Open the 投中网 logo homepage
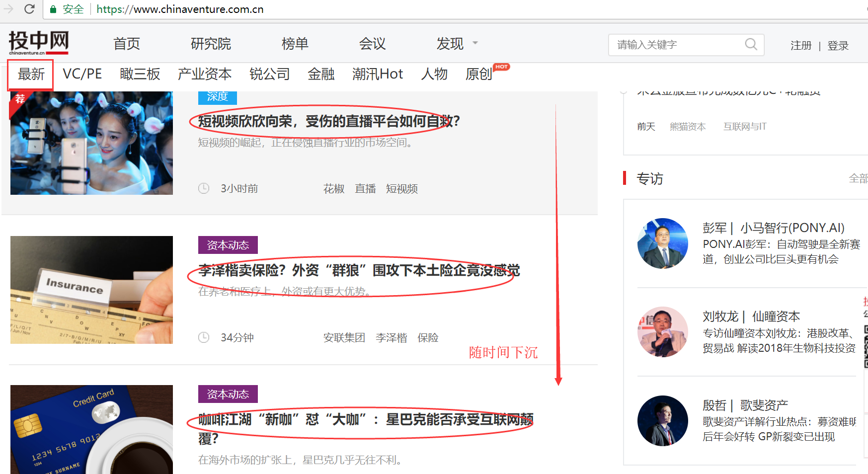868x474 pixels. [39, 42]
